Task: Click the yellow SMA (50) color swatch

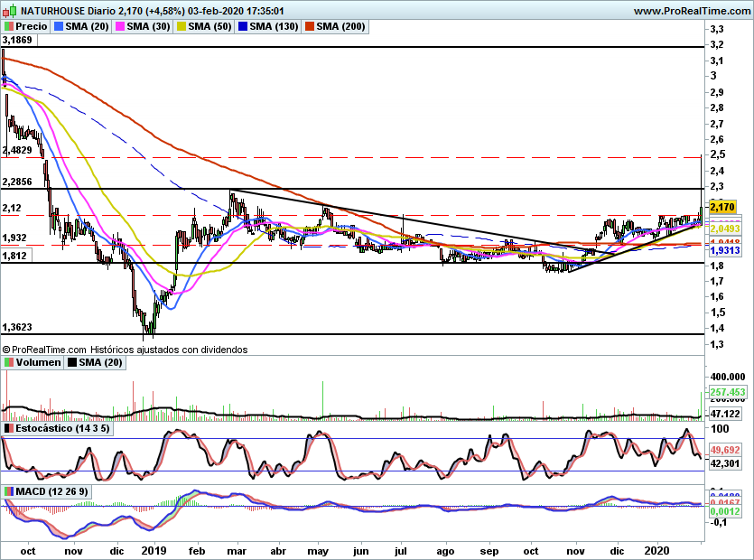Action: (x=182, y=26)
